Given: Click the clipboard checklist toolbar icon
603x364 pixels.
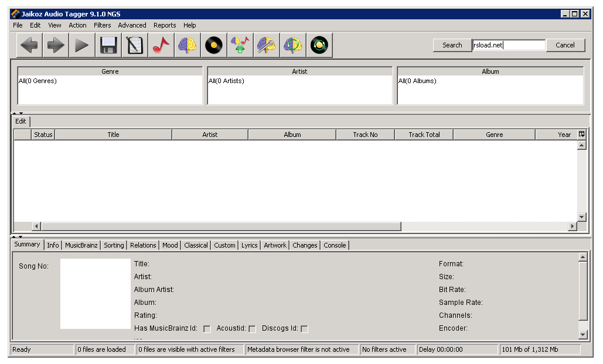Looking at the screenshot, I should [x=135, y=45].
